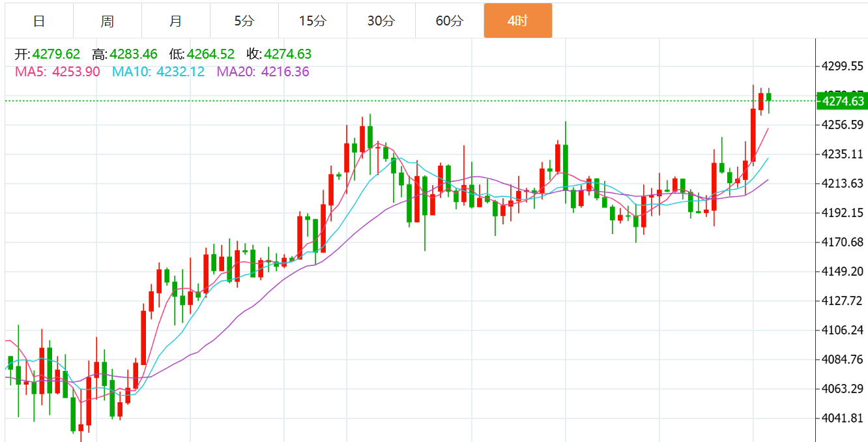The width and height of the screenshot is (868, 442).
Task: Click the MA20: 4216.36 indicator label
Action: [263, 72]
